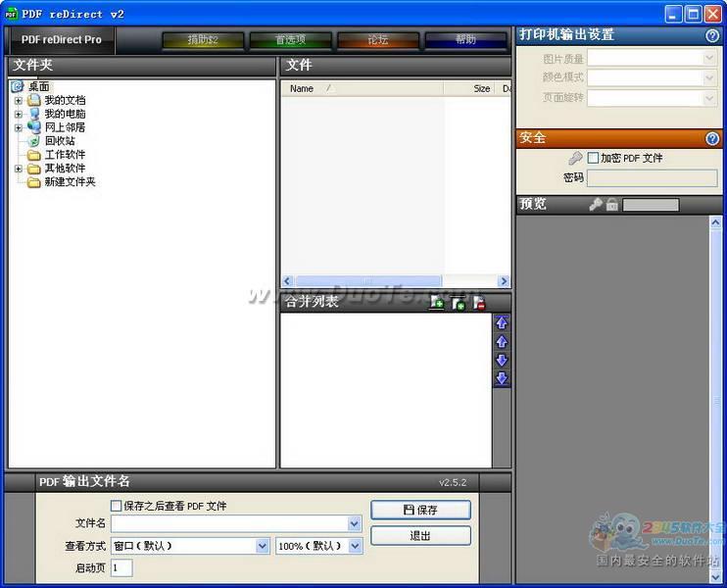Open the 查看方式 窗口(默认) dropdown
Screen dimensions: 727x588
[x=262, y=546]
